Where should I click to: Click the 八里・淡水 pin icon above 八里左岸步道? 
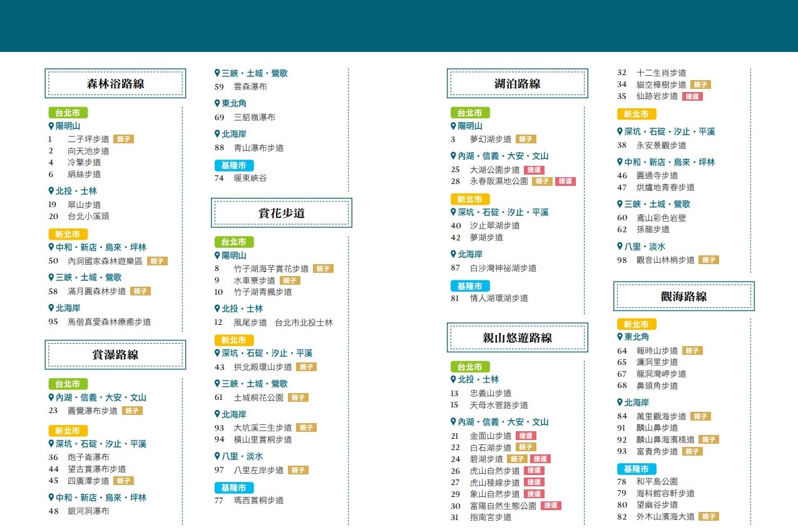(x=217, y=456)
